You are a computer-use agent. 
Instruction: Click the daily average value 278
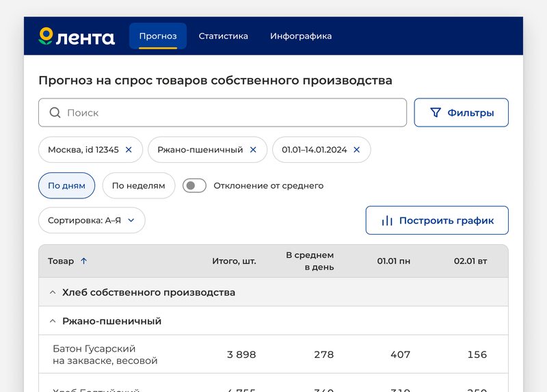[323, 354]
